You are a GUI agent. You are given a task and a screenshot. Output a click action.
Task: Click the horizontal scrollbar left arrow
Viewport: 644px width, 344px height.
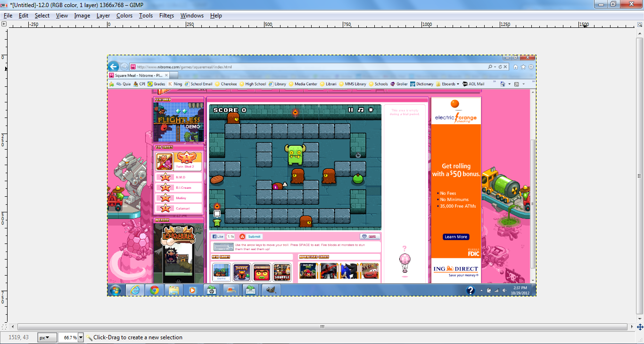[12, 327]
